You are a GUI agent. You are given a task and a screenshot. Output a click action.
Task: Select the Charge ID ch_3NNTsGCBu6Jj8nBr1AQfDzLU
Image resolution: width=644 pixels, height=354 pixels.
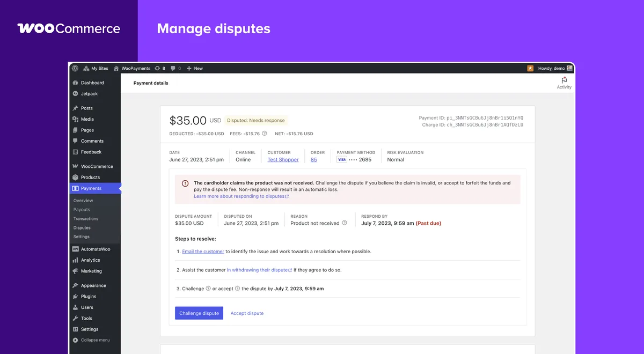tap(485, 124)
